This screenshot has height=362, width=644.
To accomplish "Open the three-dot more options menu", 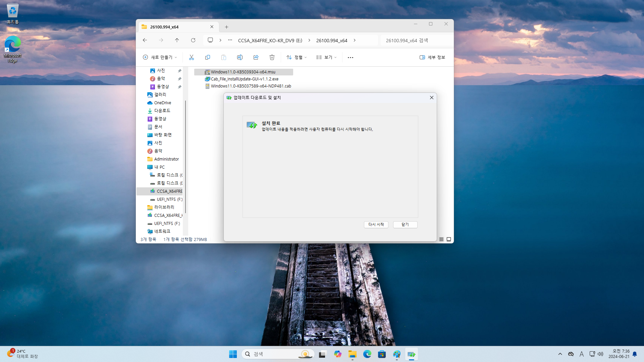I will [x=351, y=57].
